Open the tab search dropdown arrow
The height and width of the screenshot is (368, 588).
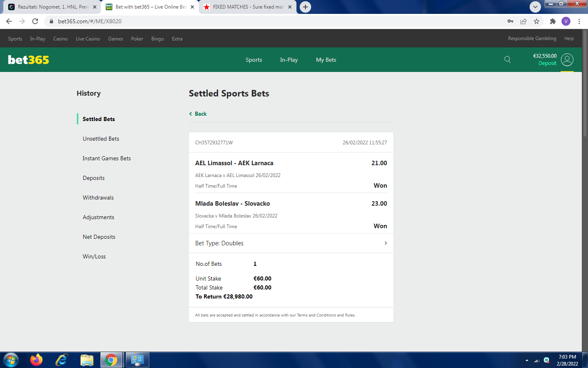click(535, 7)
